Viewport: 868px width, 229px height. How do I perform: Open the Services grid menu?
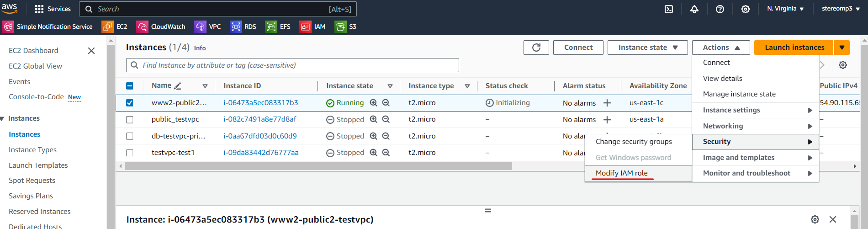coord(53,9)
